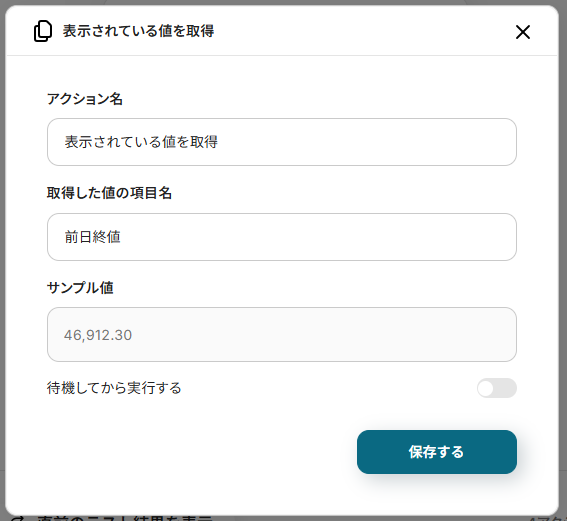Click the action name text 表示されている値を取得 in the field
Screen dimensions: 567x521
pos(141,142)
